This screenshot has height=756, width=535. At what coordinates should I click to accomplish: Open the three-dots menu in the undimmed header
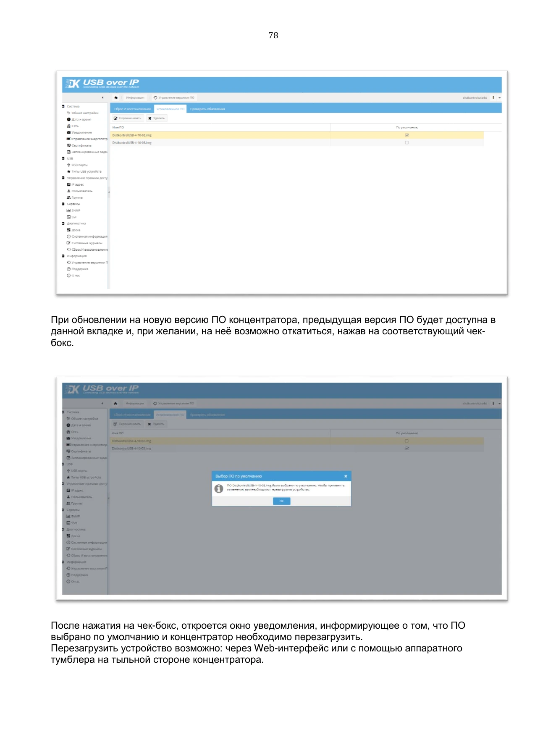493,97
